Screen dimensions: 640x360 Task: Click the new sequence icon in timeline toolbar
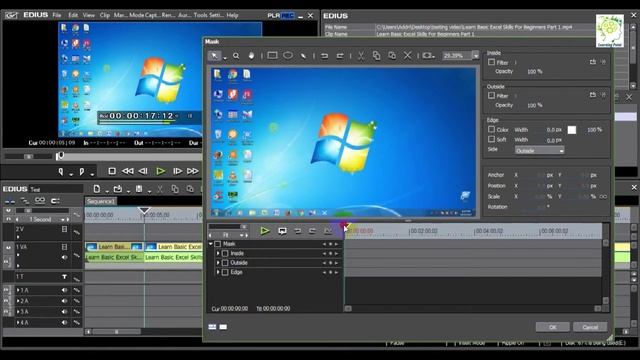(97, 189)
